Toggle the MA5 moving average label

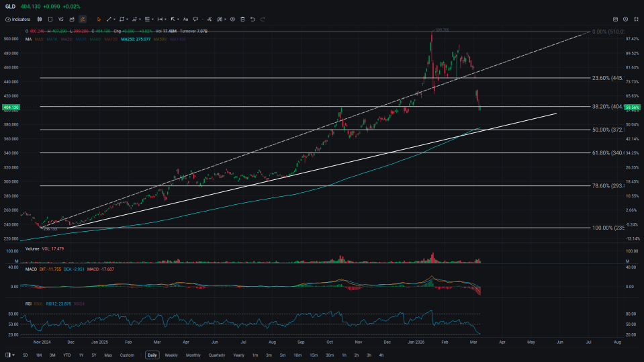point(39,40)
